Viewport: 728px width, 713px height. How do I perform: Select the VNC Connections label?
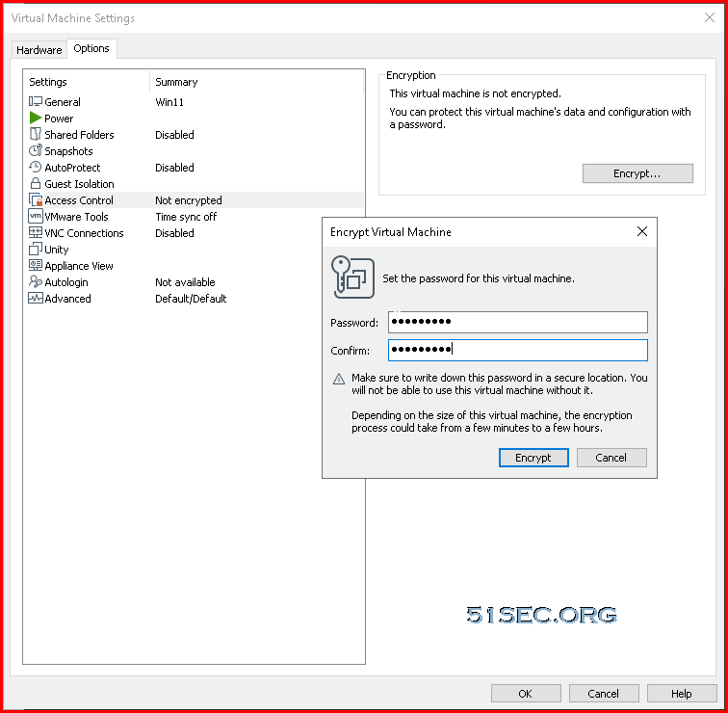[x=84, y=233]
